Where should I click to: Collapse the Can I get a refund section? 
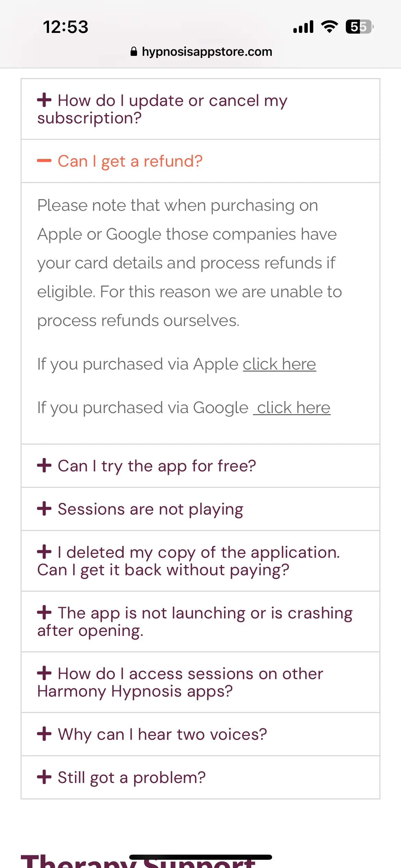200,161
